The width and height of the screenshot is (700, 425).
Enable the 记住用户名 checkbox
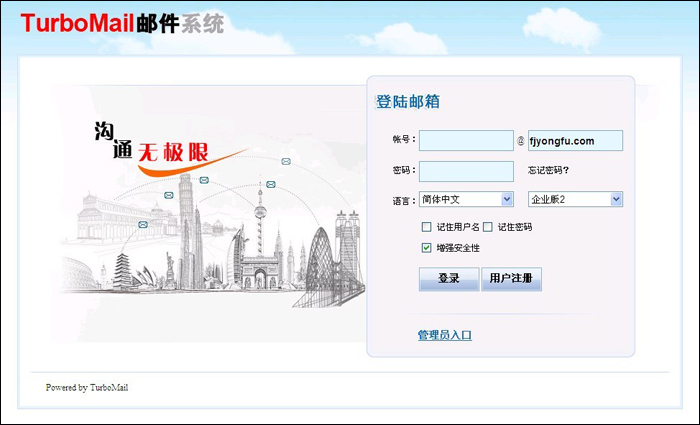point(426,227)
